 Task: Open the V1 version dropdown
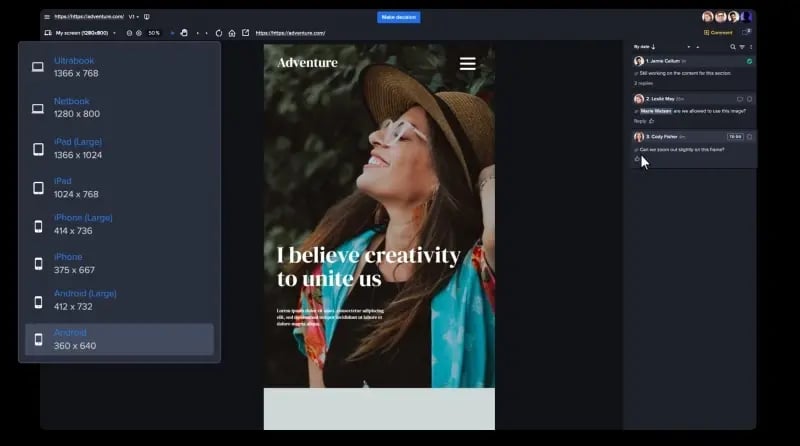134,17
